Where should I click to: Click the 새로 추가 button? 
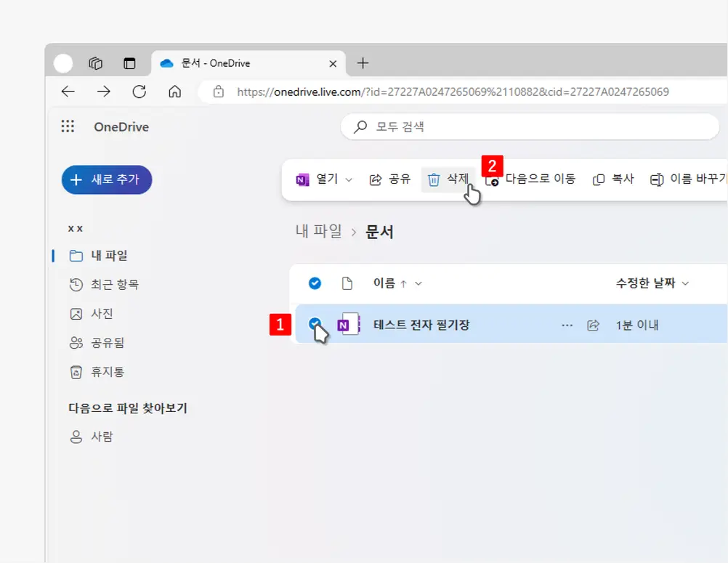107,179
